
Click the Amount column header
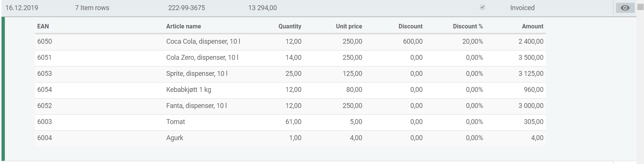533,26
